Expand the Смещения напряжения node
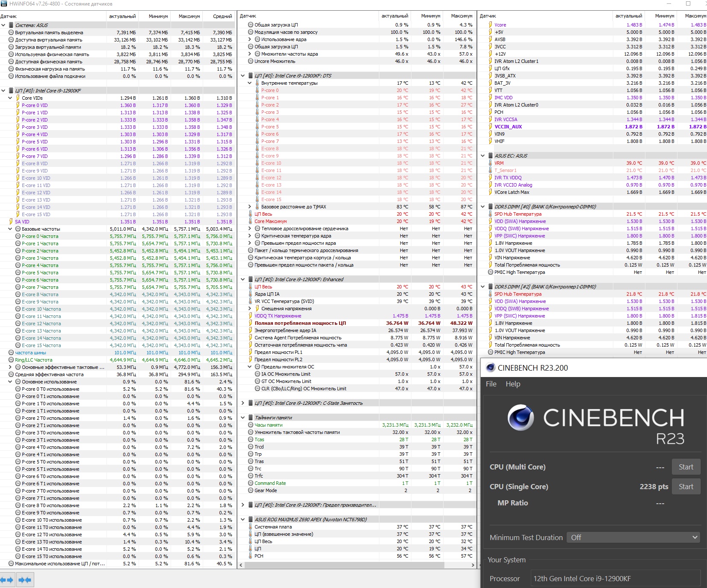 point(250,309)
